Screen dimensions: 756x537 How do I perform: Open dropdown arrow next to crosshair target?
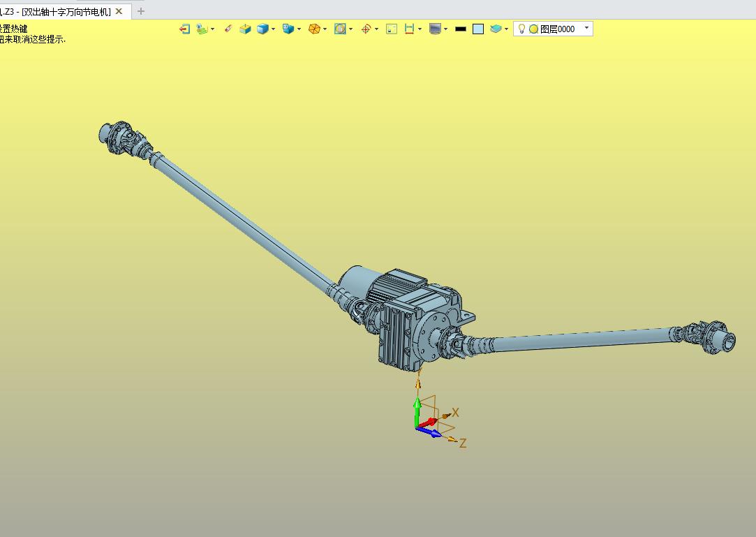coord(376,29)
